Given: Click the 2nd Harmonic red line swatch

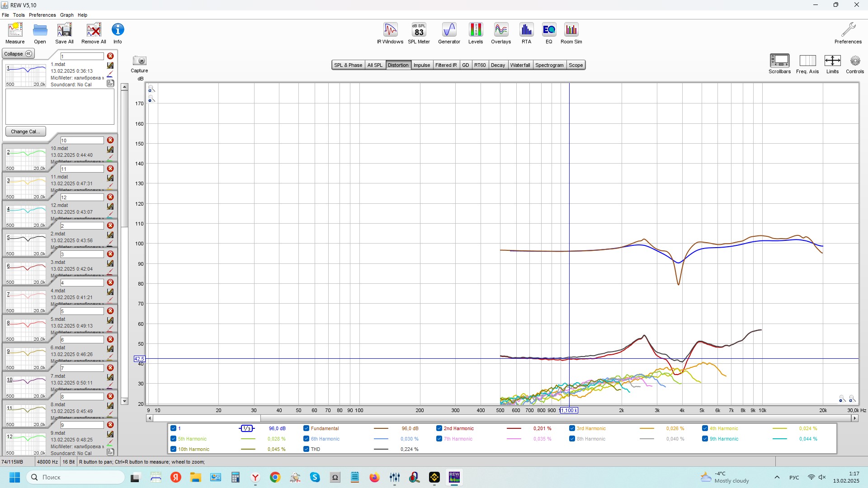Looking at the screenshot, I should point(514,428).
